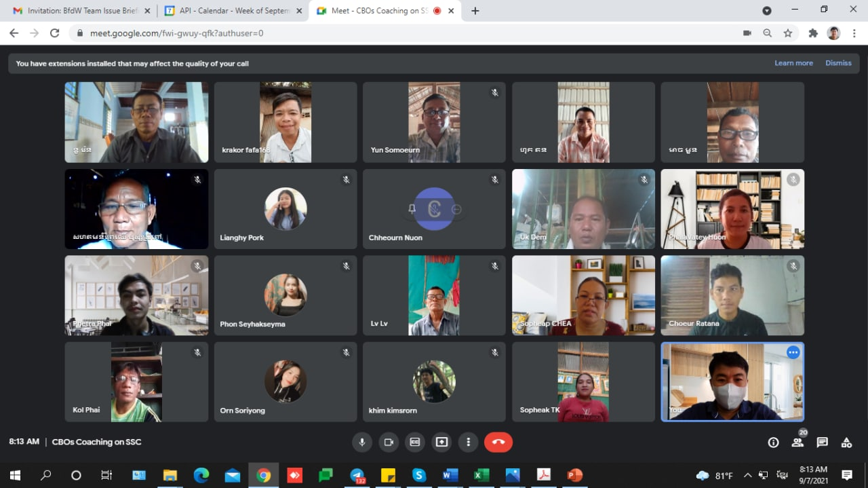Remove Chheourn Nuon using minus icon
This screenshot has width=868, height=488.
[456, 210]
